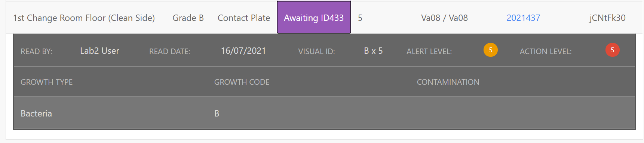Viewport: 644px width, 143px height.
Task: Click the Lab2 User read-by value
Action: pos(99,51)
